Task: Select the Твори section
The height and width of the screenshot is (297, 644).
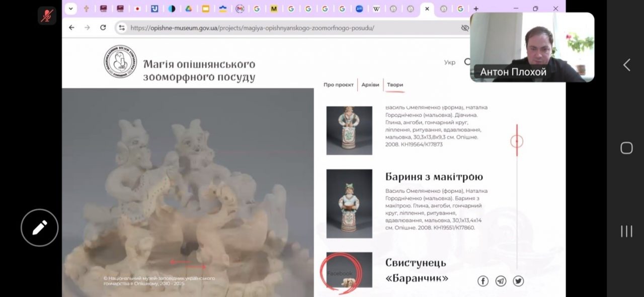Action: [395, 85]
